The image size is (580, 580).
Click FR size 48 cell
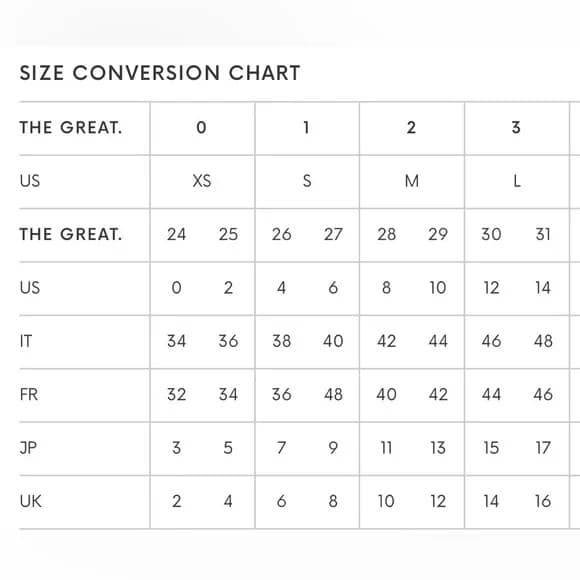333,395
